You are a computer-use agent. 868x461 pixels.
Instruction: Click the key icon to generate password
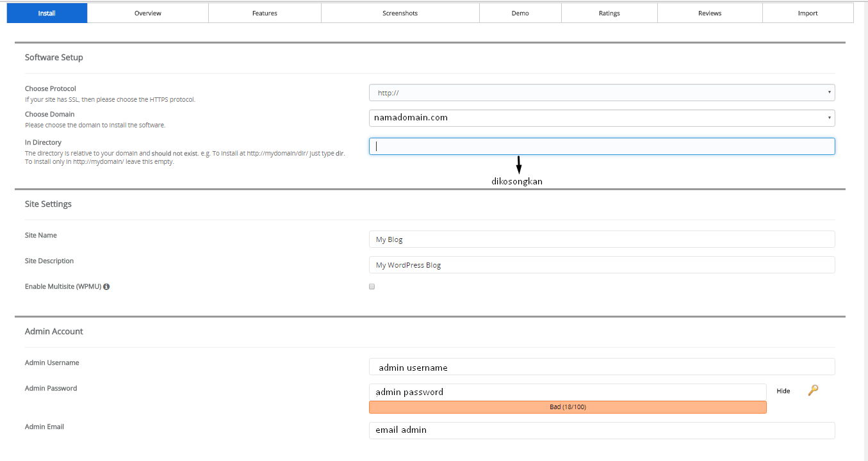[x=813, y=390]
